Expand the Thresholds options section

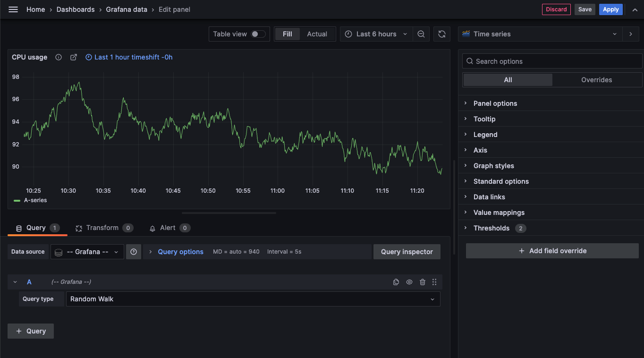pos(491,228)
